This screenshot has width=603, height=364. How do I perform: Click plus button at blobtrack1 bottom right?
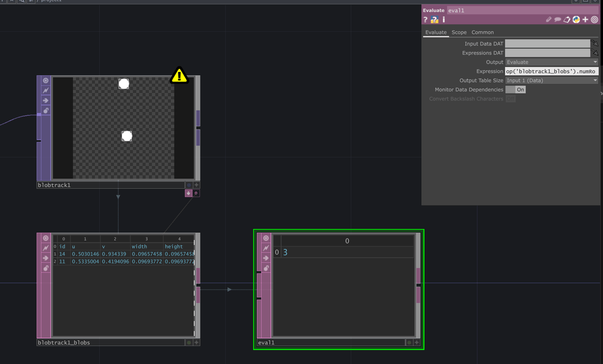coord(196,185)
